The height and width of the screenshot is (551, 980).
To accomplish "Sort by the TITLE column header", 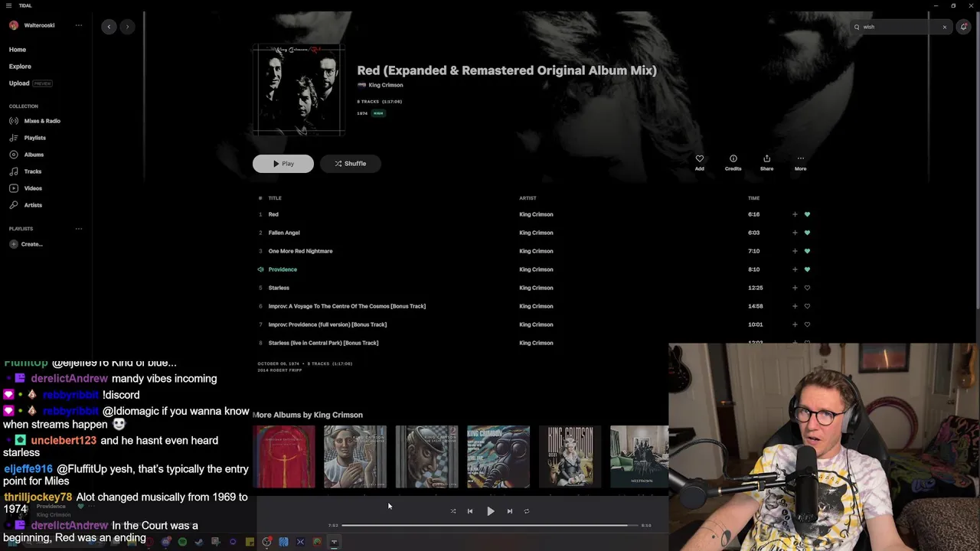I will pos(275,198).
